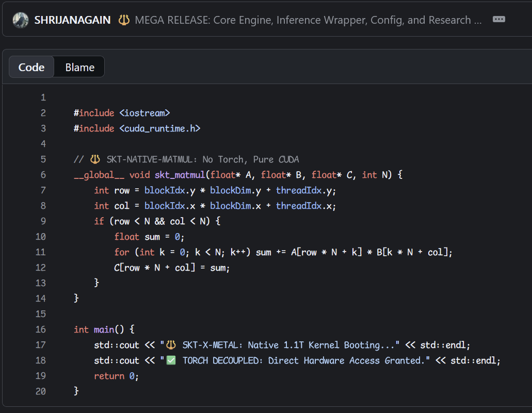Click 'C[row * N + col] = sum;' statement
532x413 pixels.
[x=172, y=268]
